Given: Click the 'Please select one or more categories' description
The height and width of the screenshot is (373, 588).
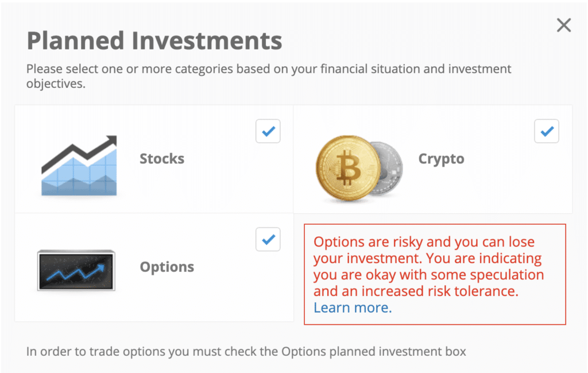Looking at the screenshot, I should pos(269,76).
